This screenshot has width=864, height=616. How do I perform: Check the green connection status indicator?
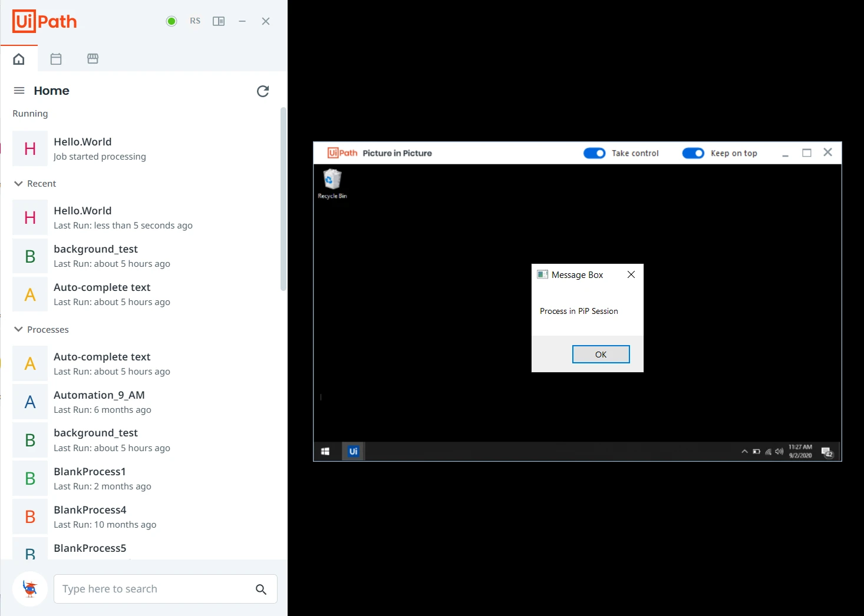click(x=172, y=21)
